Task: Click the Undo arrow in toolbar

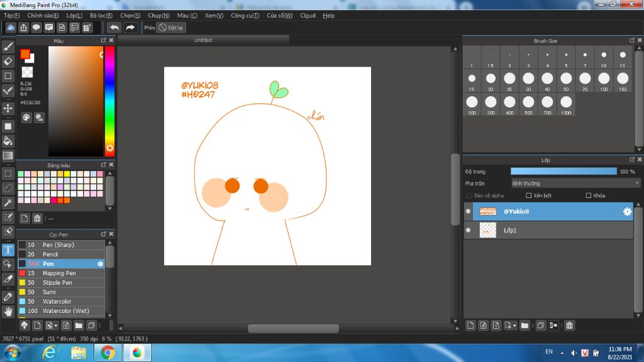Action: [114, 28]
